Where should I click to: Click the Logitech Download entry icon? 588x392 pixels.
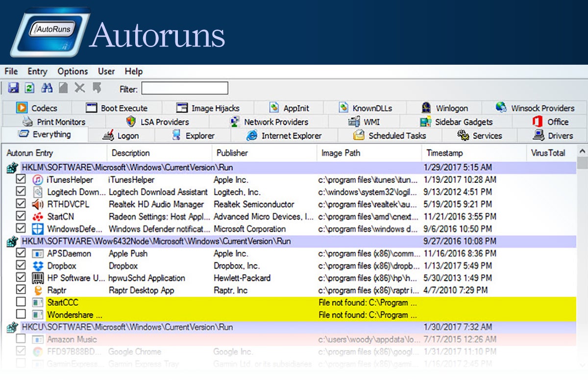point(38,192)
